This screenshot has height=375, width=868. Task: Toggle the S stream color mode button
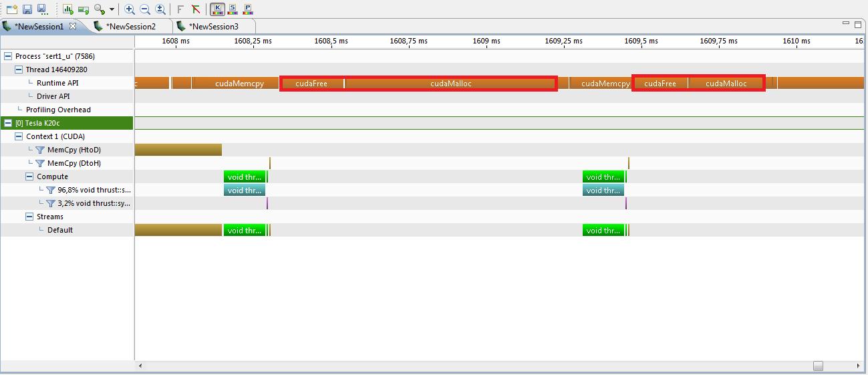[233, 9]
